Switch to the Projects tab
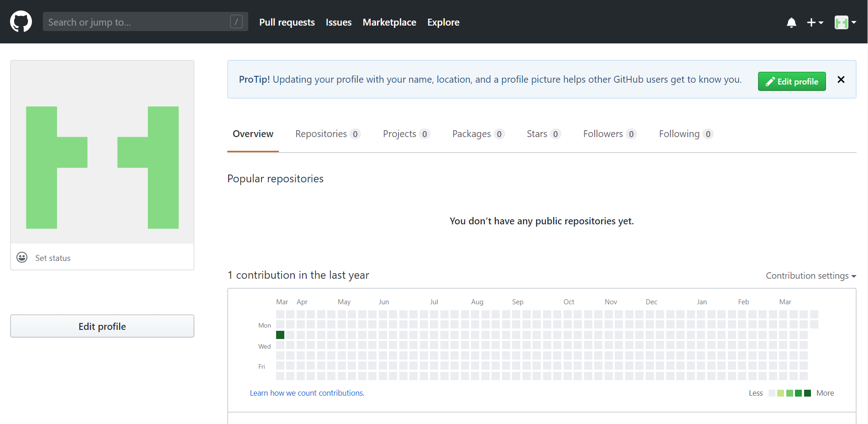The image size is (868, 424). click(x=406, y=134)
